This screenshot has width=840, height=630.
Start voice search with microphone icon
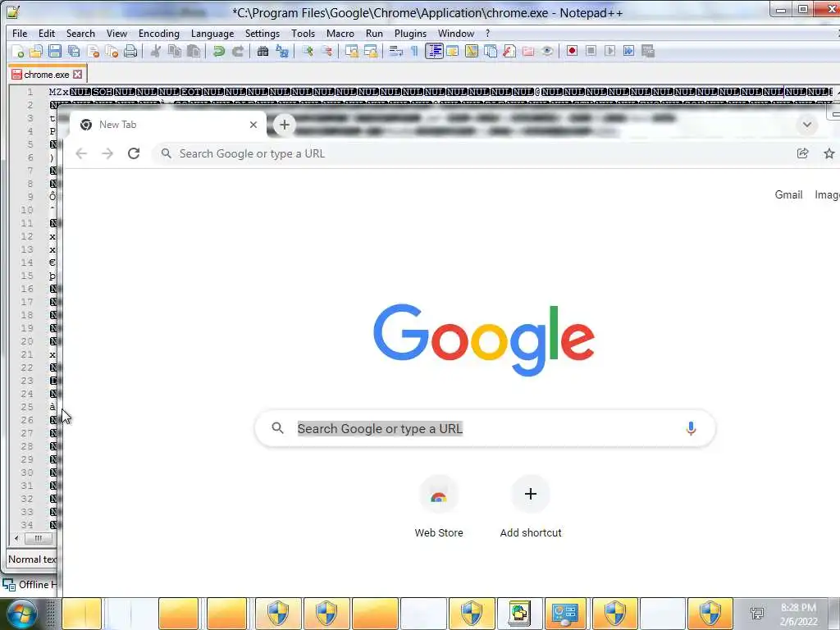[691, 428]
